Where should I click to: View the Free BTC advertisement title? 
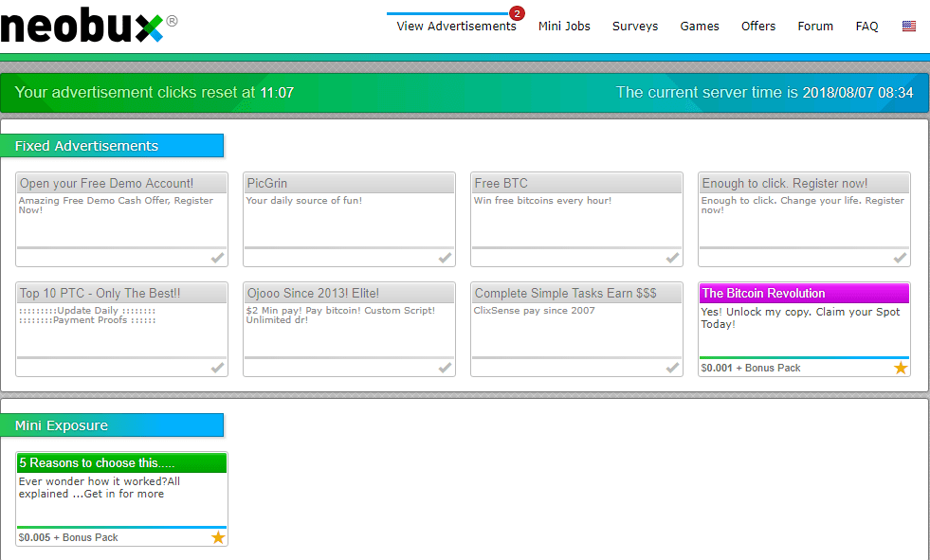pyautogui.click(x=501, y=183)
